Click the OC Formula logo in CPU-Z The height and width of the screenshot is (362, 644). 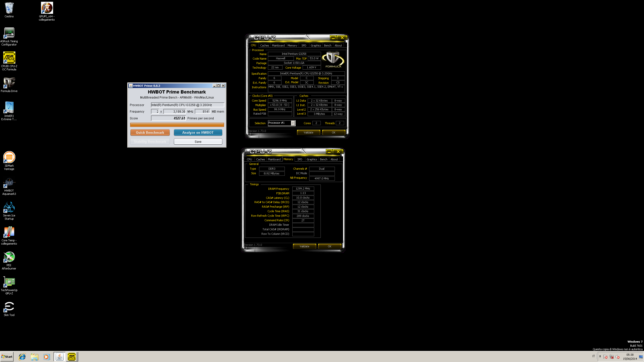[333, 60]
